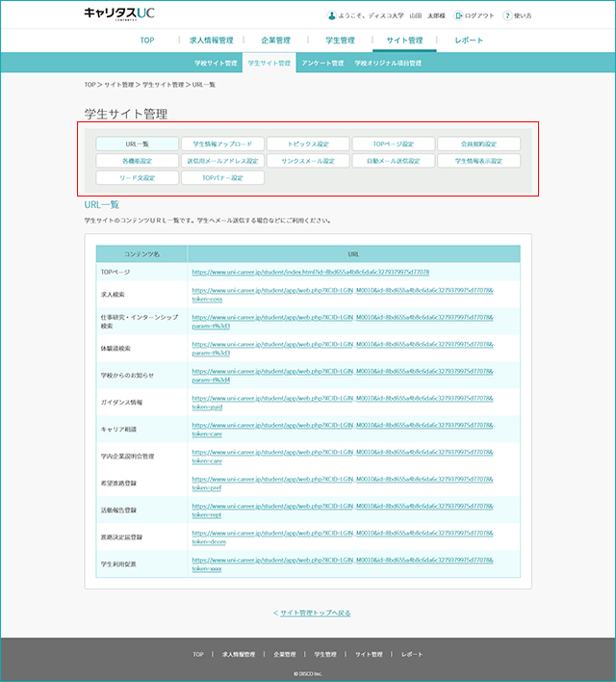Image resolution: width=616 pixels, height=682 pixels.
Task: Click footer 学生管理 link
Action: coord(325,654)
